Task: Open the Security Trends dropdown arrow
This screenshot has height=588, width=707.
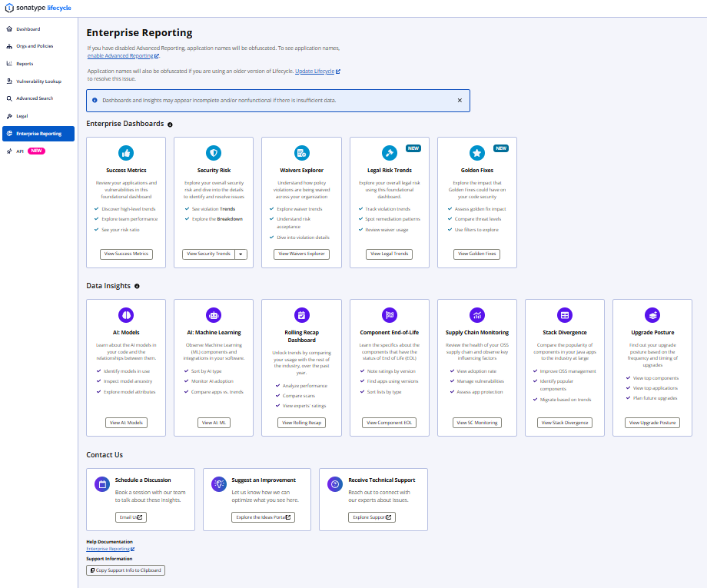Action: coord(241,254)
